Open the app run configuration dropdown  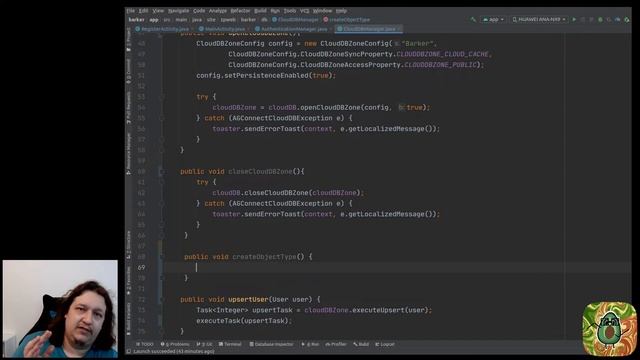(493, 20)
